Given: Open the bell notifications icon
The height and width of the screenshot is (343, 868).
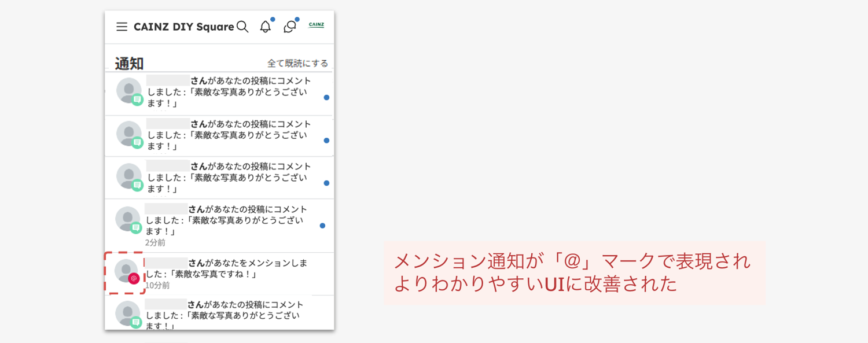Looking at the screenshot, I should coord(265,27).
